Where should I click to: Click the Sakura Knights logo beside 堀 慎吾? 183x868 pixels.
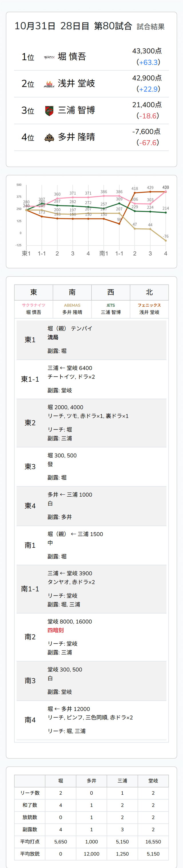coord(49,57)
